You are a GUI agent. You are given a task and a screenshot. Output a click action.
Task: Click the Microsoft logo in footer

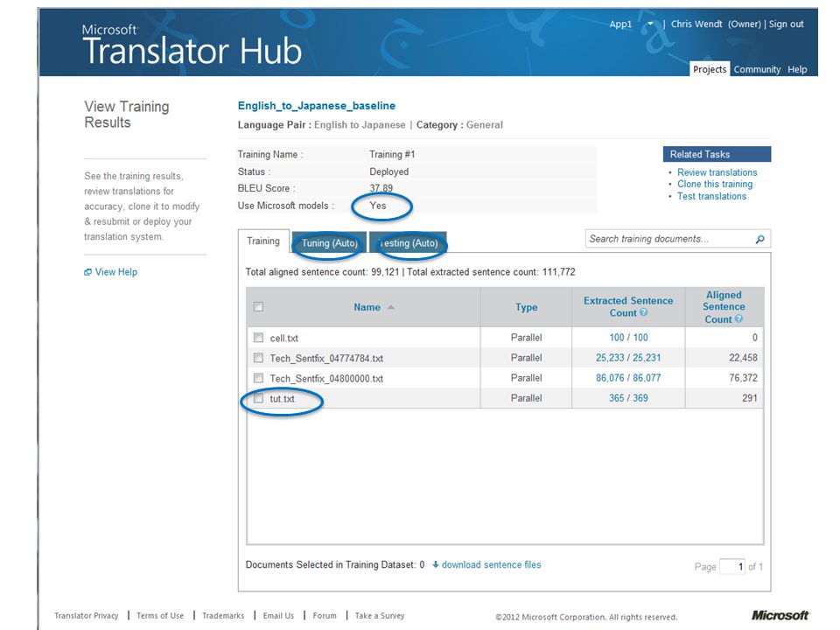(x=780, y=615)
